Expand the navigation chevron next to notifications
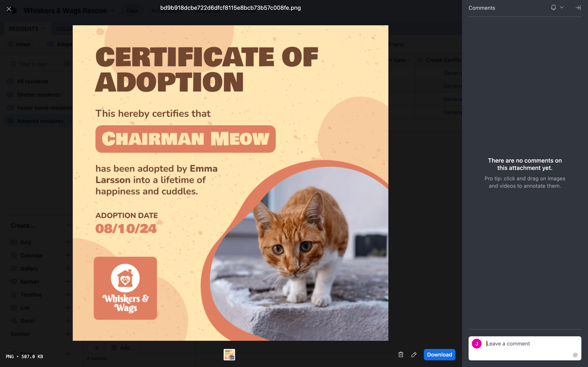The height and width of the screenshot is (367, 588). click(562, 8)
